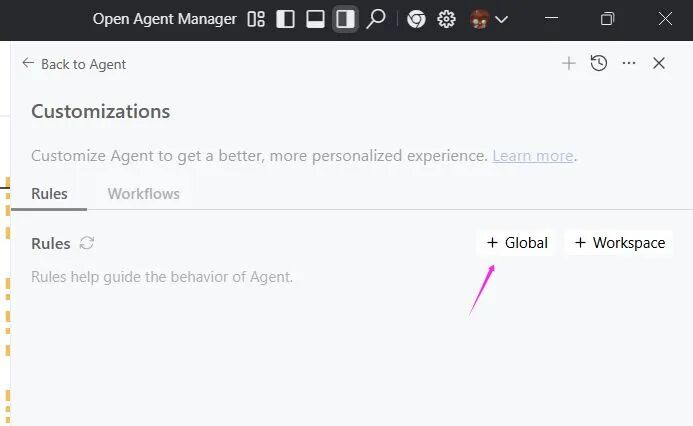Click the customize layout icon
693x426 pixels.
(256, 19)
